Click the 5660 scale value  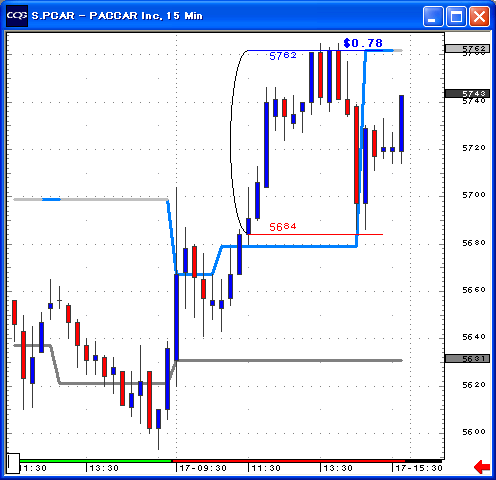474,290
